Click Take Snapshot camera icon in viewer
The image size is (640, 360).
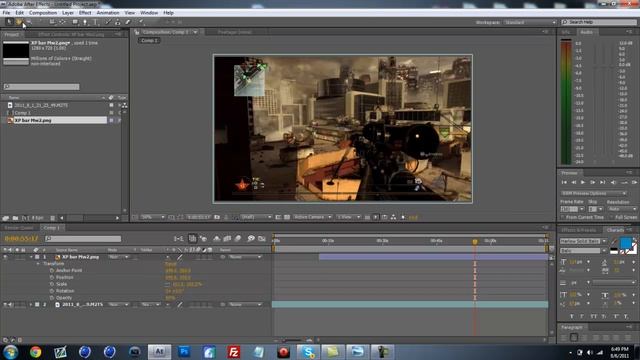point(217,217)
